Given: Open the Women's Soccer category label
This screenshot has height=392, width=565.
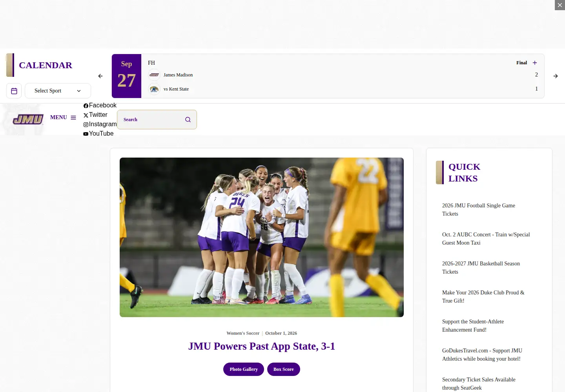Looking at the screenshot, I should coord(243,333).
